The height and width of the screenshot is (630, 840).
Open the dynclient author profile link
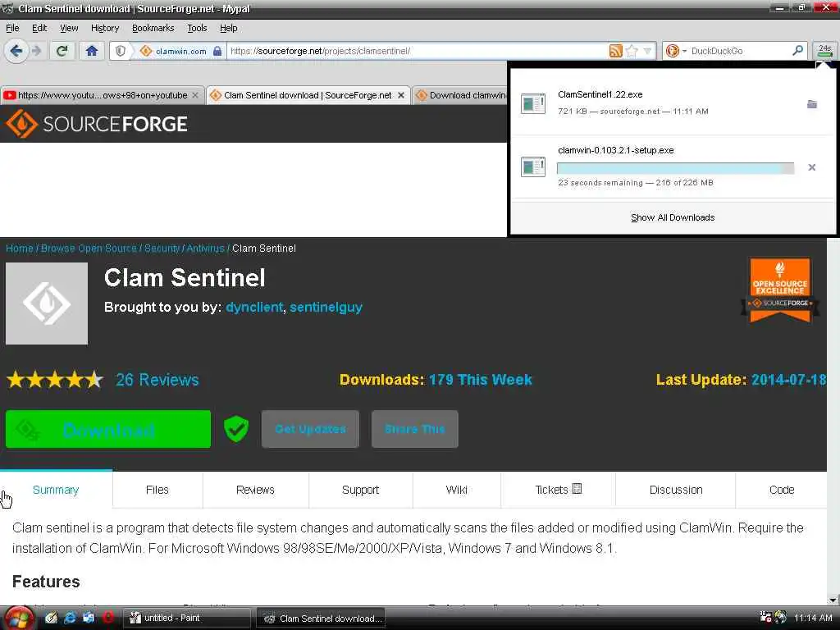(x=254, y=308)
